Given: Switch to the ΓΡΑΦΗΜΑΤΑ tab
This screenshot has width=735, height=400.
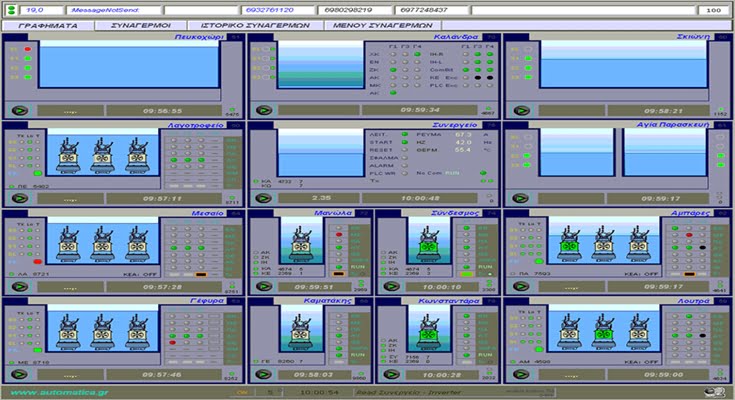Looking at the screenshot, I should coord(48,26).
